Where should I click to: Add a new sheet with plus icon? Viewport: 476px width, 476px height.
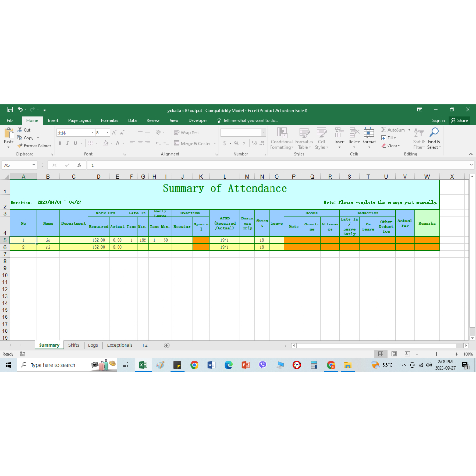166,345
